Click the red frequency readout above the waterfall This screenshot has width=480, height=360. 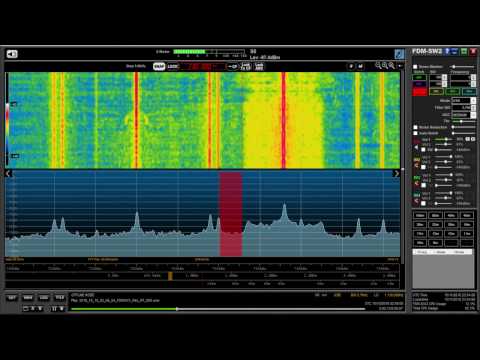pyautogui.click(x=203, y=66)
